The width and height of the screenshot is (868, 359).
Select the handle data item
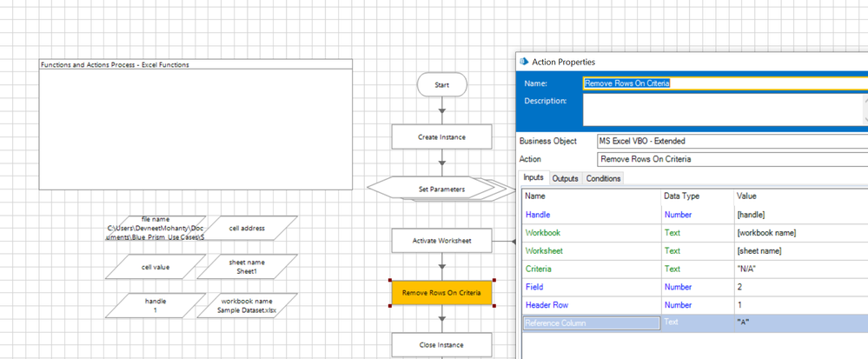pos(156,305)
